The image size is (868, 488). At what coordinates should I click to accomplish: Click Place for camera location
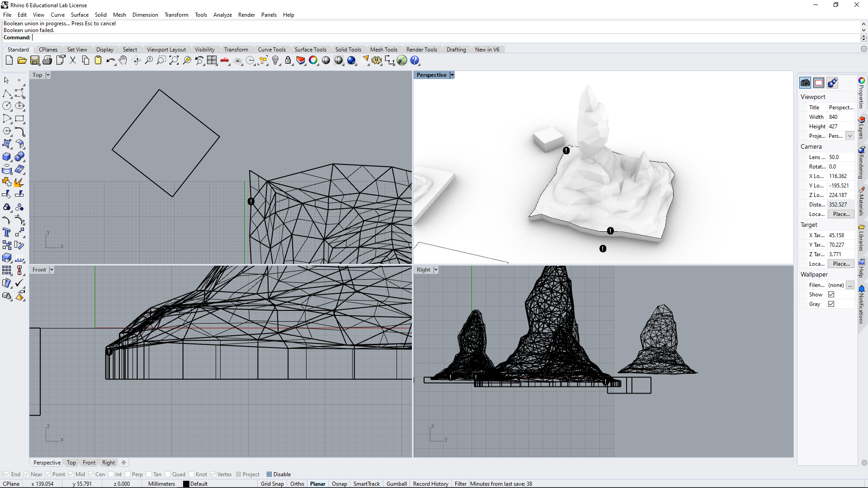(x=840, y=214)
